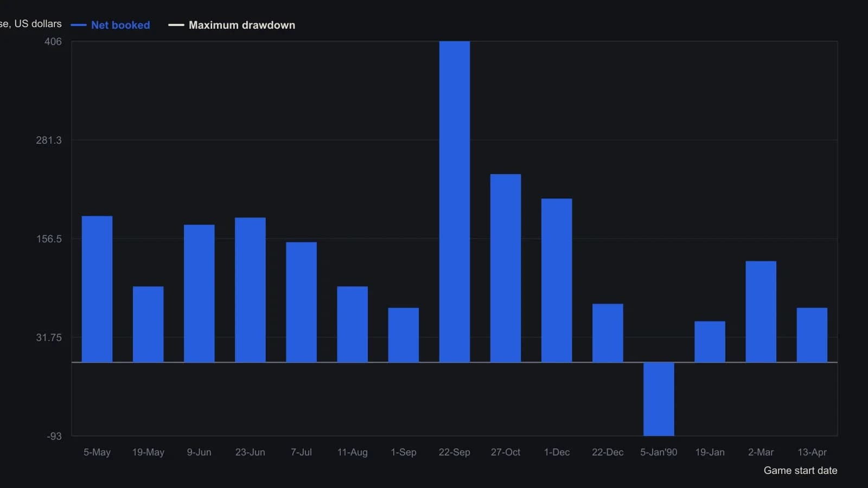Click the 27-Oct x-axis label
This screenshot has height=488, width=868.
click(506, 452)
